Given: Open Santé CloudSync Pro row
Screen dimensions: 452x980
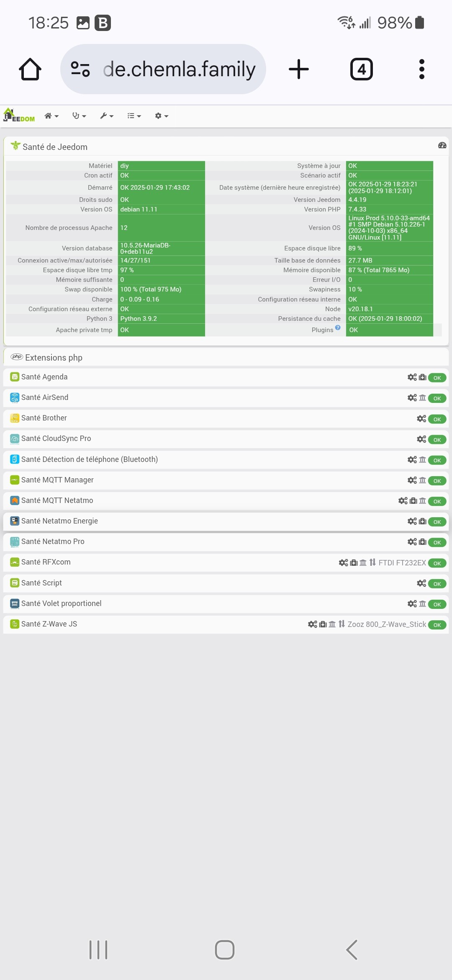Looking at the screenshot, I should click(x=226, y=438).
